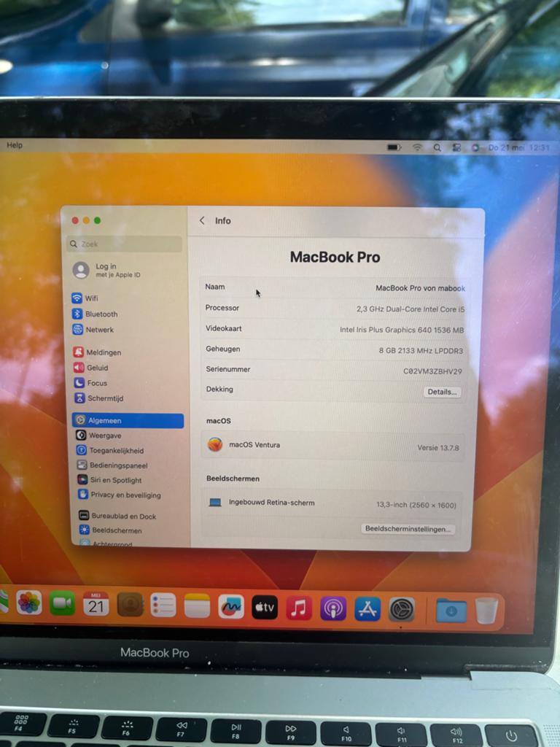Click the Zoek search field
This screenshot has height=747, width=560.
point(125,244)
